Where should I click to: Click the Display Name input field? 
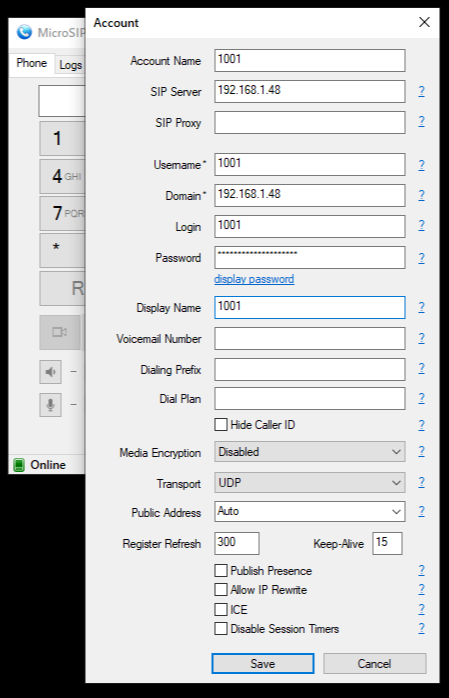click(310, 308)
